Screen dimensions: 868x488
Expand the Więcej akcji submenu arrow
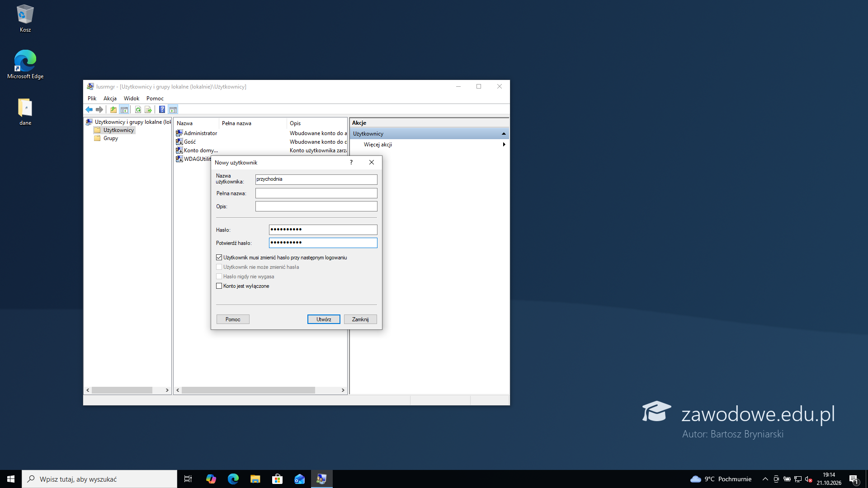tap(504, 145)
